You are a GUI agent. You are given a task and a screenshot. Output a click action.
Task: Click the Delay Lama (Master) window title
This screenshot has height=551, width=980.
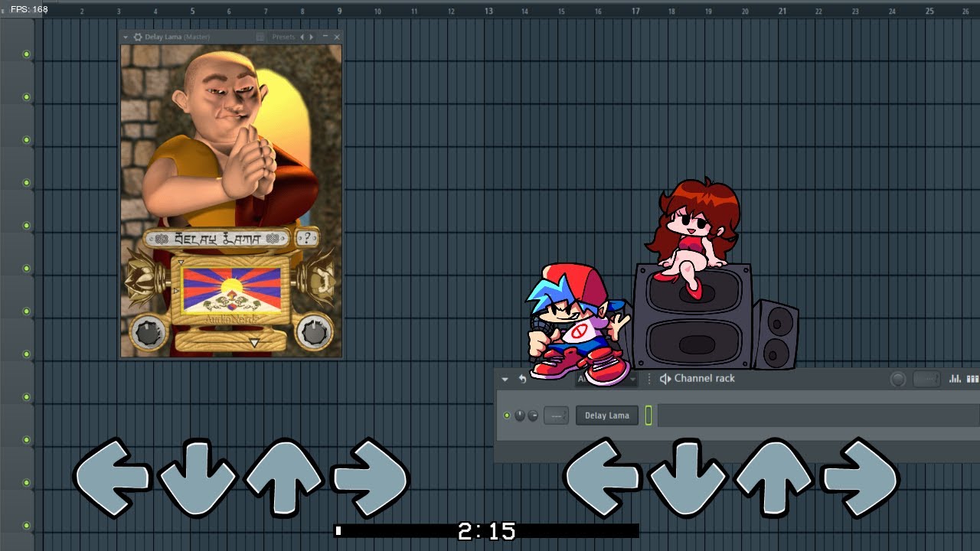click(177, 37)
